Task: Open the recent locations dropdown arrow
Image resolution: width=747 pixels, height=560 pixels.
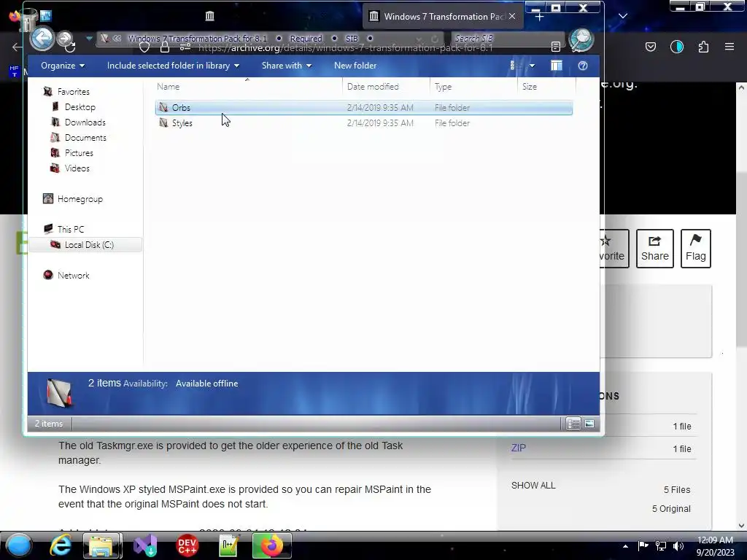Action: pos(89,39)
